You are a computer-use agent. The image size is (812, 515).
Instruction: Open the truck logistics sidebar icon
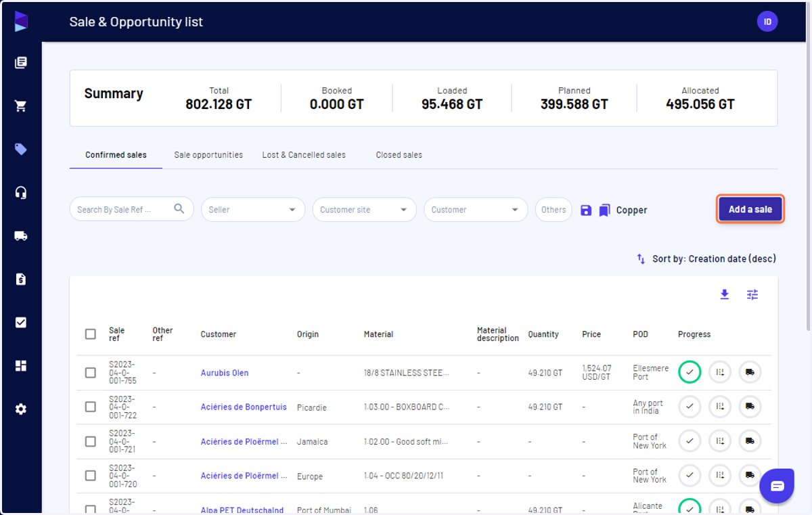tap(21, 236)
